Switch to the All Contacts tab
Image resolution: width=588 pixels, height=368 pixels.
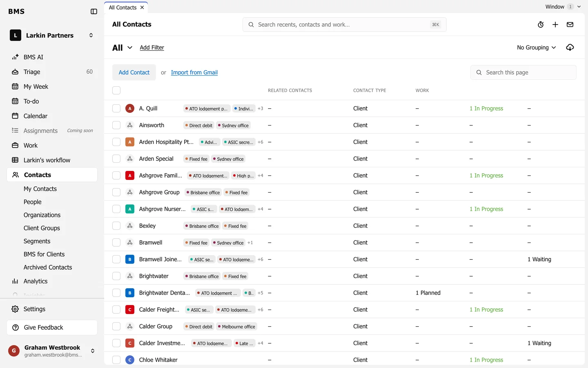[x=122, y=7]
